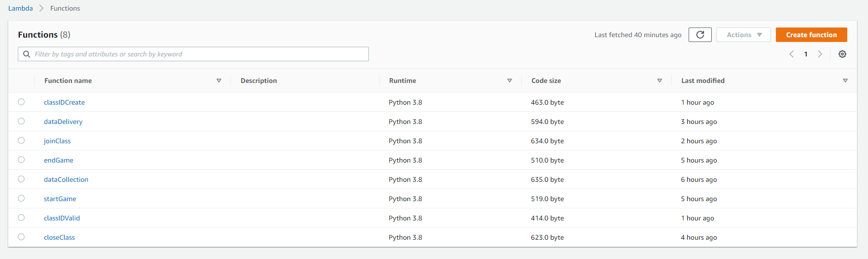Go to previous page arrow
Image resolution: width=868 pixels, height=259 pixels.
click(x=791, y=54)
